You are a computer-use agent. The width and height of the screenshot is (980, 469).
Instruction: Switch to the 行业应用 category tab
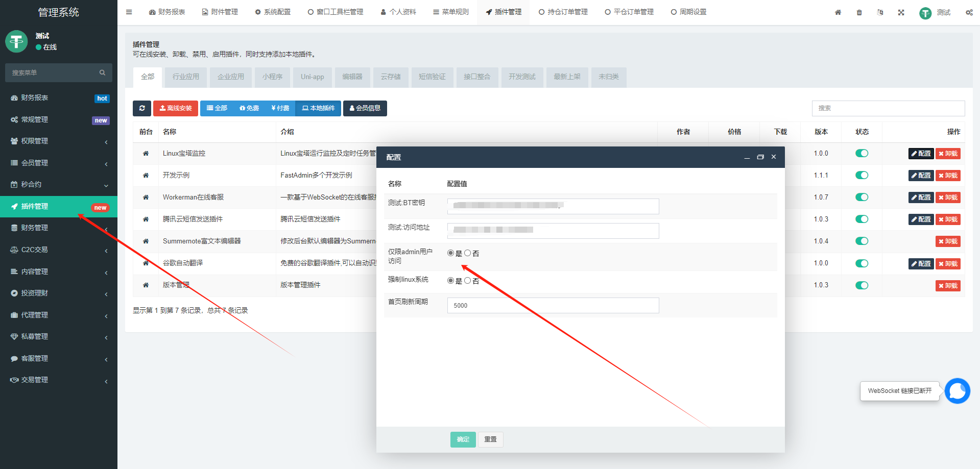tap(186, 77)
